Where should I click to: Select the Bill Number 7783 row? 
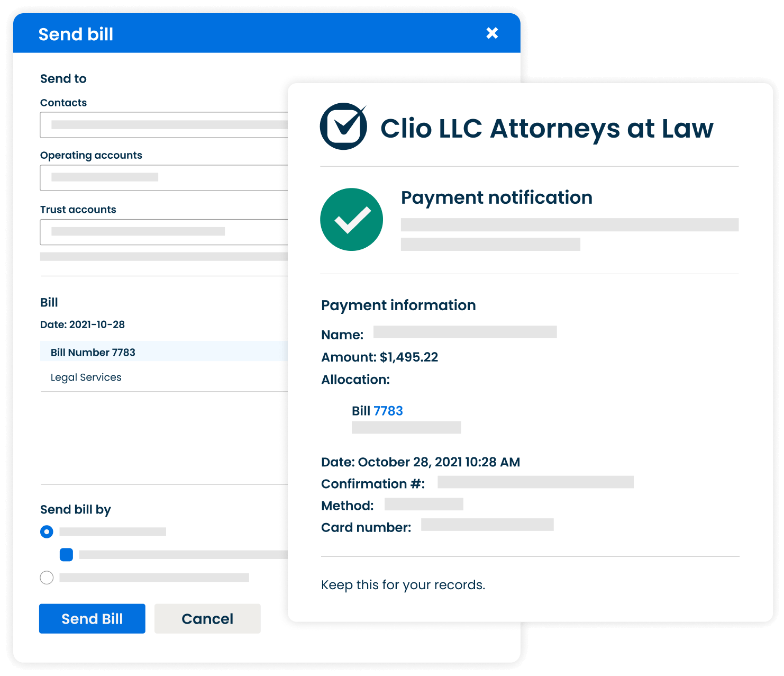click(x=93, y=353)
